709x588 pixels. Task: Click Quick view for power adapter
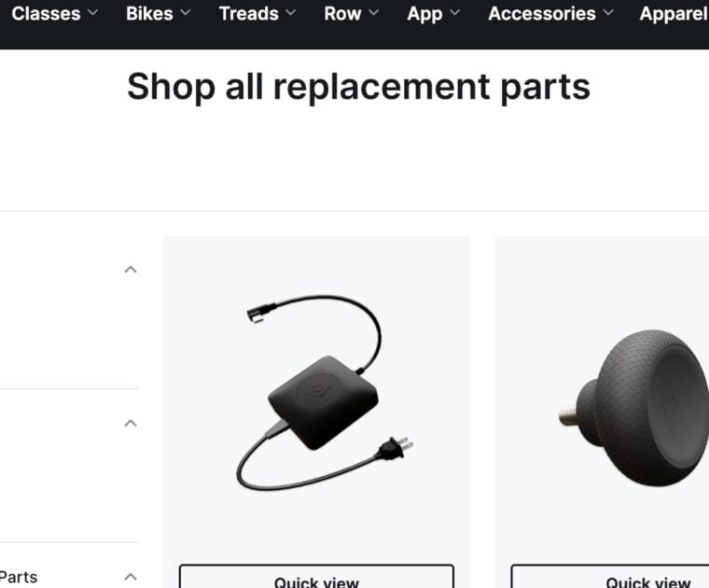click(x=316, y=576)
